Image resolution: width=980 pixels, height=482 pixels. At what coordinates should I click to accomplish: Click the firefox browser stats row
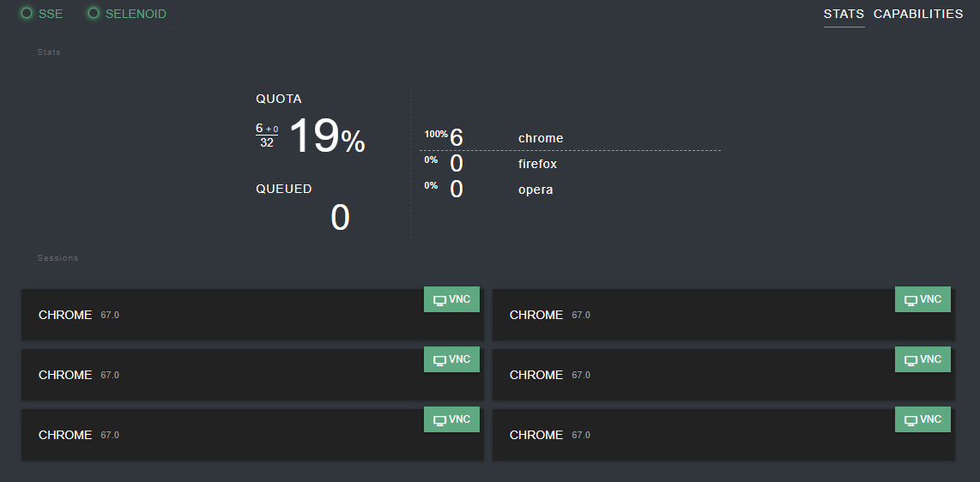pos(570,164)
